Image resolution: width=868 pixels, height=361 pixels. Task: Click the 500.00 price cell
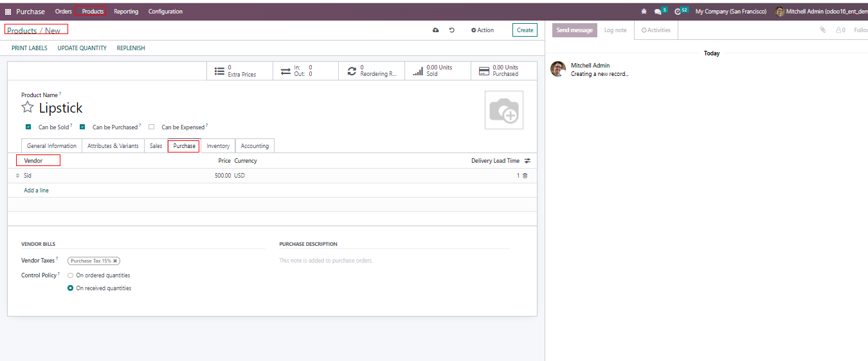pos(222,176)
